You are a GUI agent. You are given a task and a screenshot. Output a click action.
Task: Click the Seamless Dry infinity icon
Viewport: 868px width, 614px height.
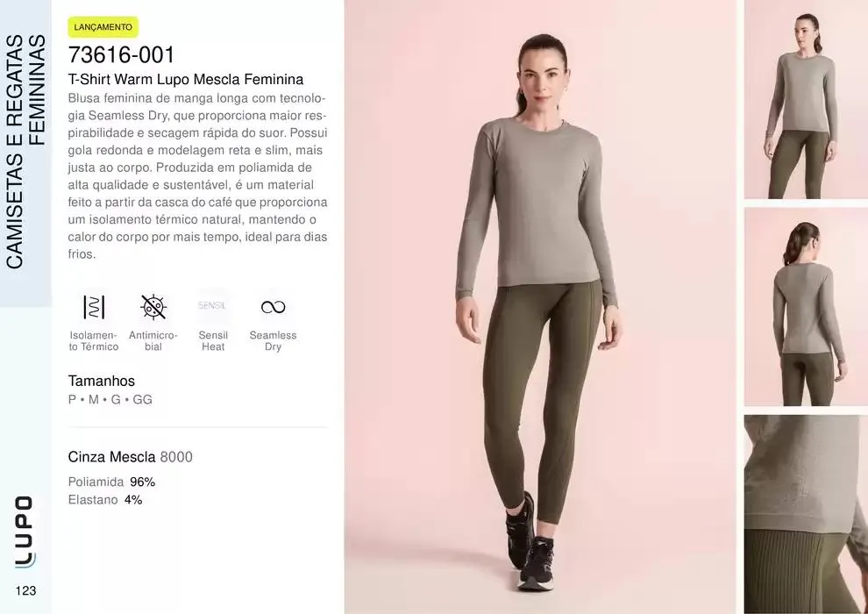pyautogui.click(x=273, y=307)
